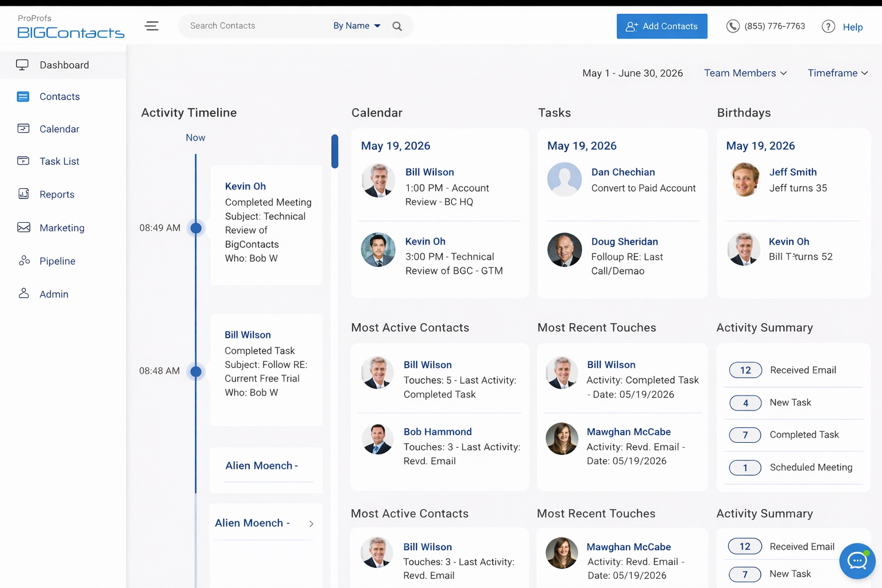Click the search magnifier icon
The width and height of the screenshot is (882, 588).
click(x=397, y=26)
